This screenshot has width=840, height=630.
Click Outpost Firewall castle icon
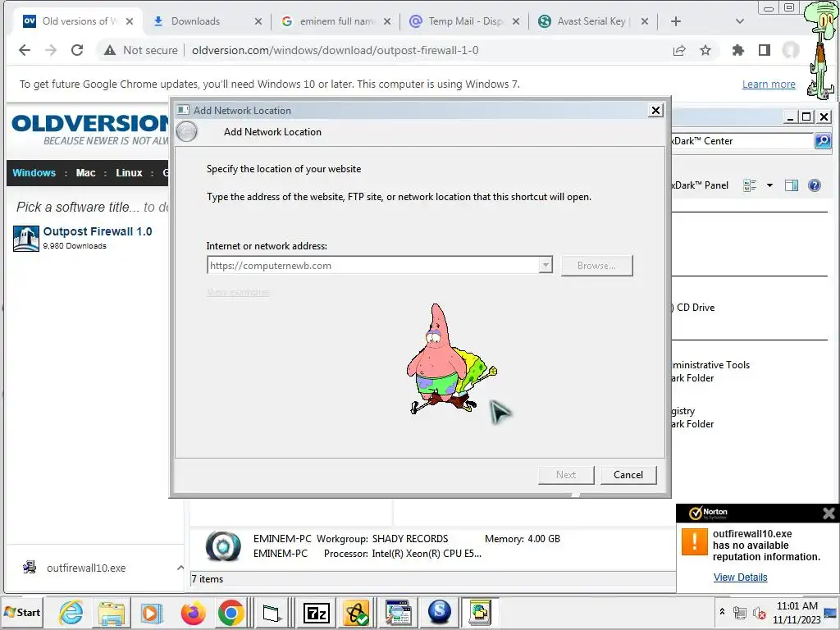coord(25,238)
